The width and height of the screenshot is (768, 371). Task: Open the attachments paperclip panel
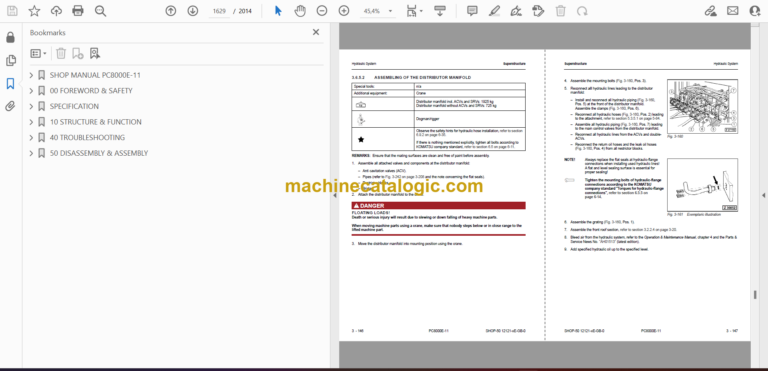10,106
